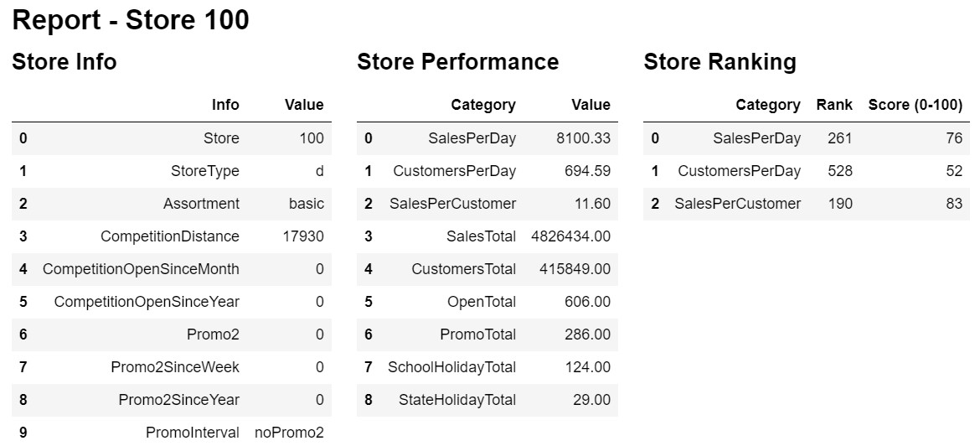Screen dimensions: 980x446
Task: Click the "basic" assortment value
Action: point(307,204)
